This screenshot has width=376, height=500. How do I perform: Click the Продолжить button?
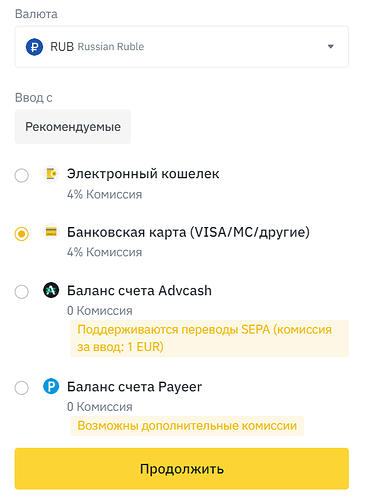182,469
